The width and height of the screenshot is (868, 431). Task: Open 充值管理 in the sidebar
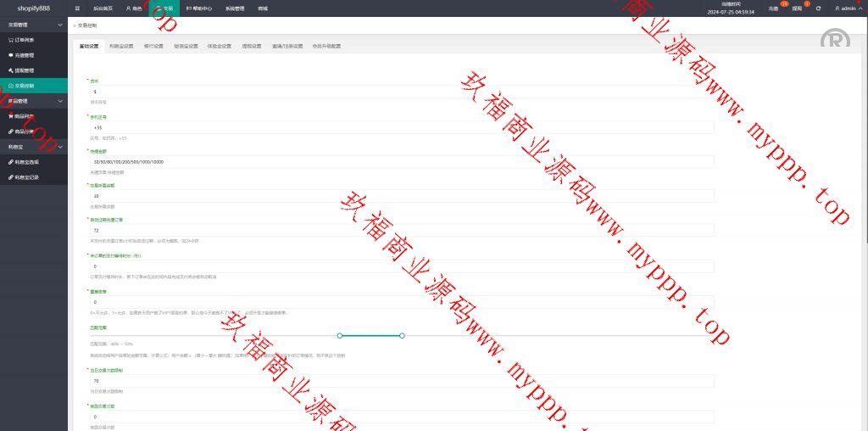23,55
